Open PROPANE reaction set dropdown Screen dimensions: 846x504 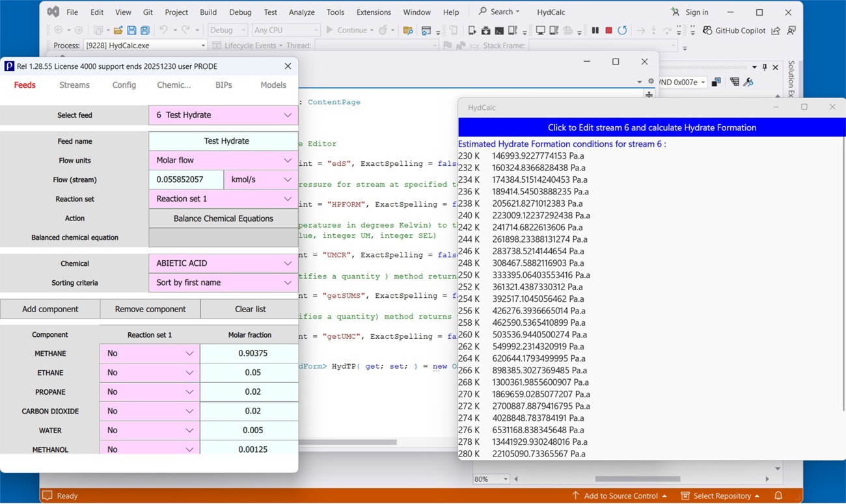coord(150,392)
